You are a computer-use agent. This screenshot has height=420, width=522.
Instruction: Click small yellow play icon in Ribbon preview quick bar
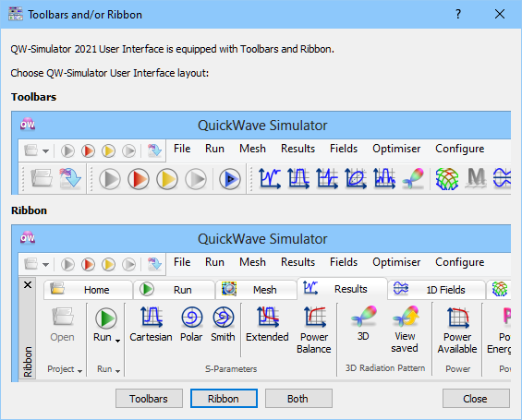click(108, 264)
